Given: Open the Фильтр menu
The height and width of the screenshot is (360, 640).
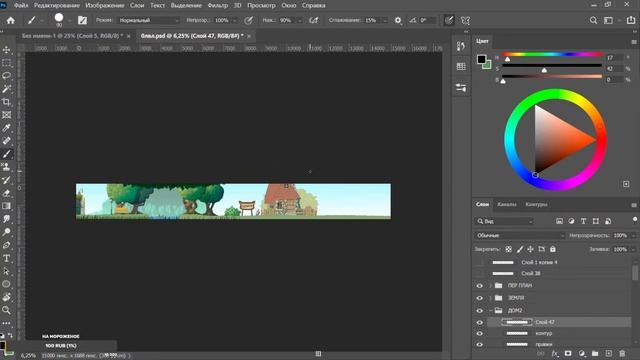Looking at the screenshot, I should point(218,5).
